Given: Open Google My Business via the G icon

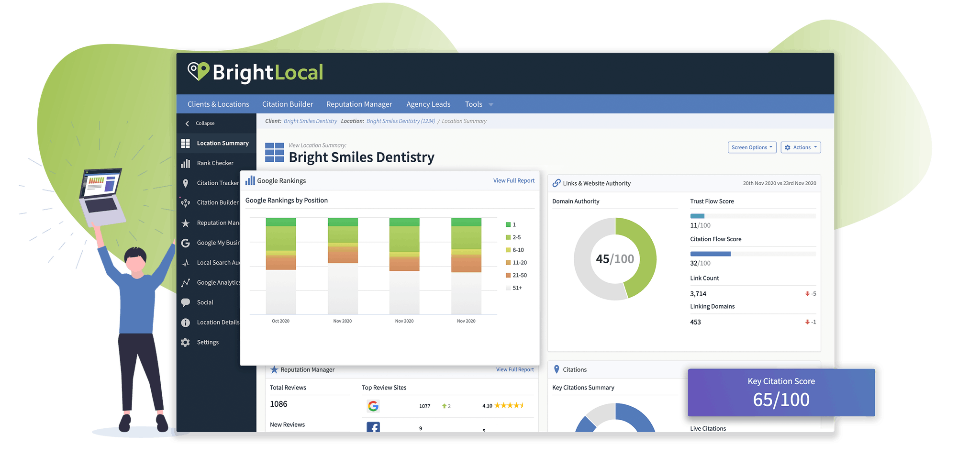Looking at the screenshot, I should pyautogui.click(x=186, y=243).
